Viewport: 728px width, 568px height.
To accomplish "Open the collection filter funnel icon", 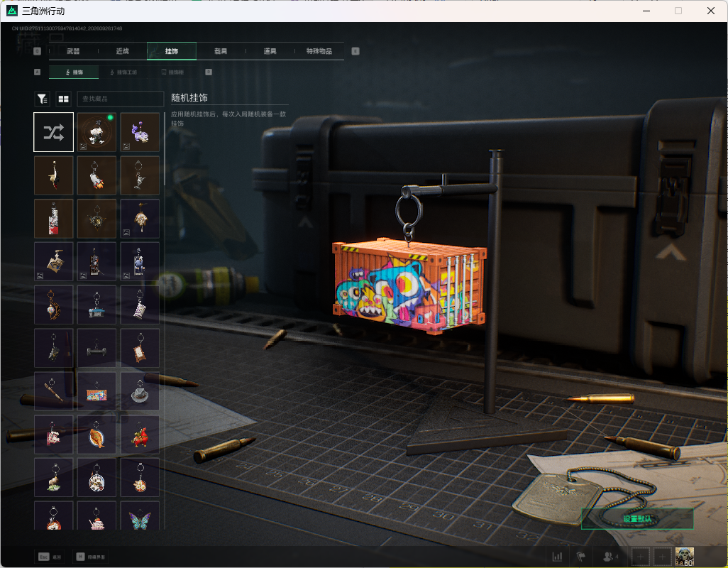I will pos(43,99).
